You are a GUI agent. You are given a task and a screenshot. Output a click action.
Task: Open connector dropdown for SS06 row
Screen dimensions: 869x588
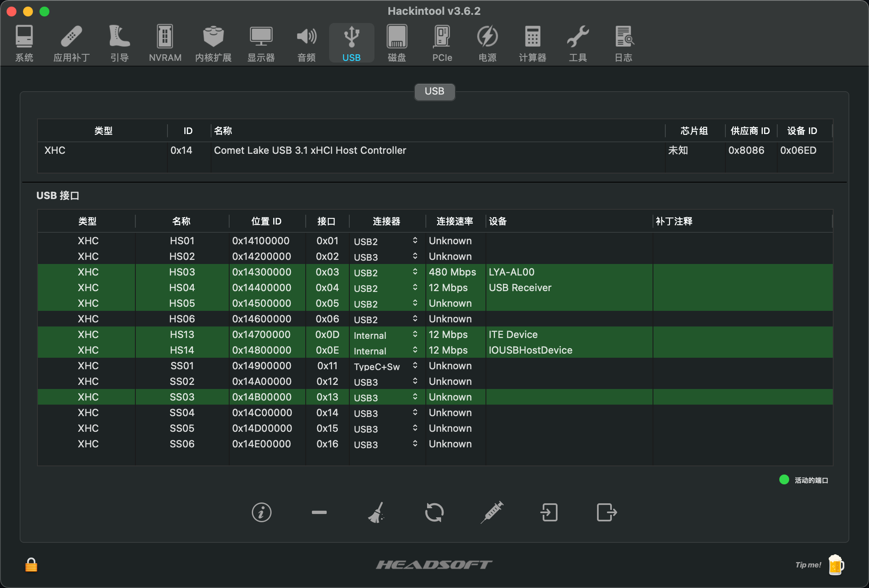click(x=386, y=444)
